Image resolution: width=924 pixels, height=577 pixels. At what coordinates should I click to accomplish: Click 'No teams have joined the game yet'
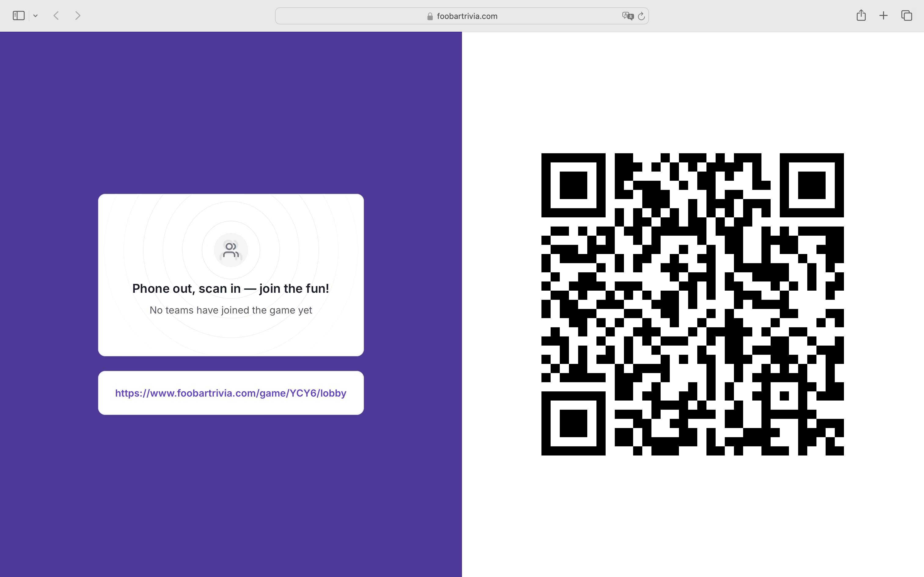(x=231, y=310)
